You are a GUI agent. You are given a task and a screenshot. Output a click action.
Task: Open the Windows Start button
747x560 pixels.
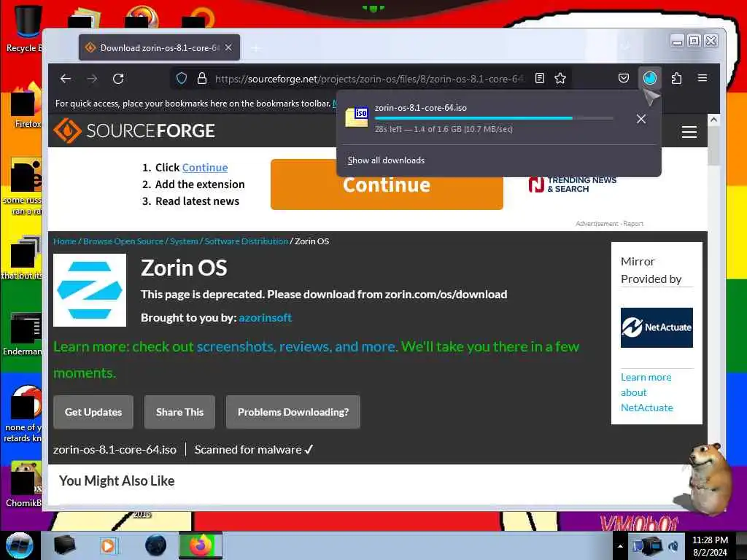19,545
